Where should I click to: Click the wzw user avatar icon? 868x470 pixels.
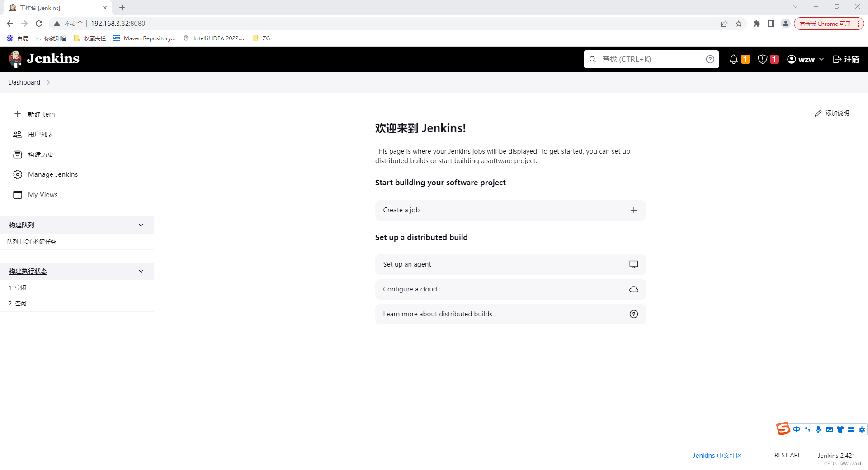[x=791, y=59]
